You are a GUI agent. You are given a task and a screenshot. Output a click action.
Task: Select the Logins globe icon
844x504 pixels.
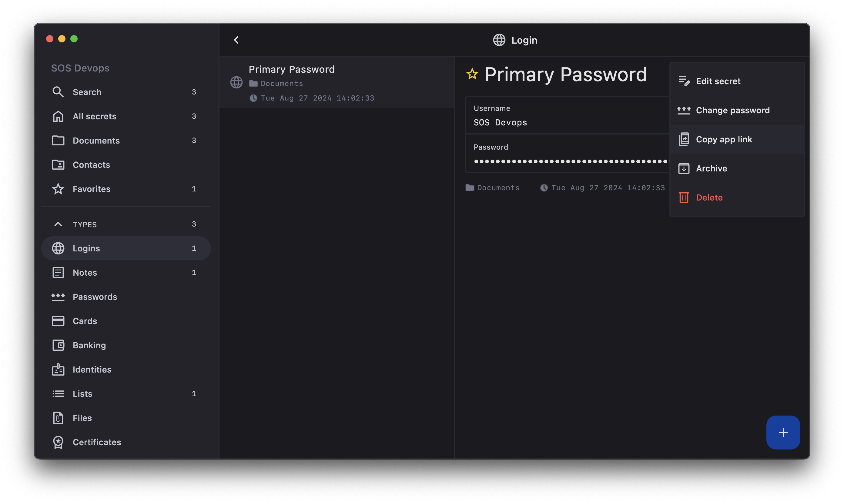58,248
